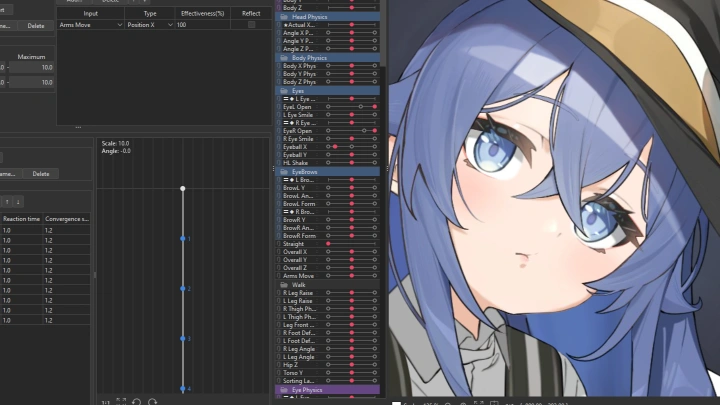The width and height of the screenshot is (720, 405).
Task: Click the Walk group folder icon
Action: (x=284, y=285)
